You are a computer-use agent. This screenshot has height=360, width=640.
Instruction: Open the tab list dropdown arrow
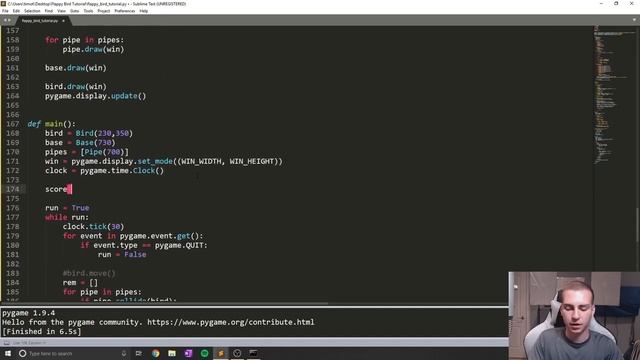coord(634,20)
